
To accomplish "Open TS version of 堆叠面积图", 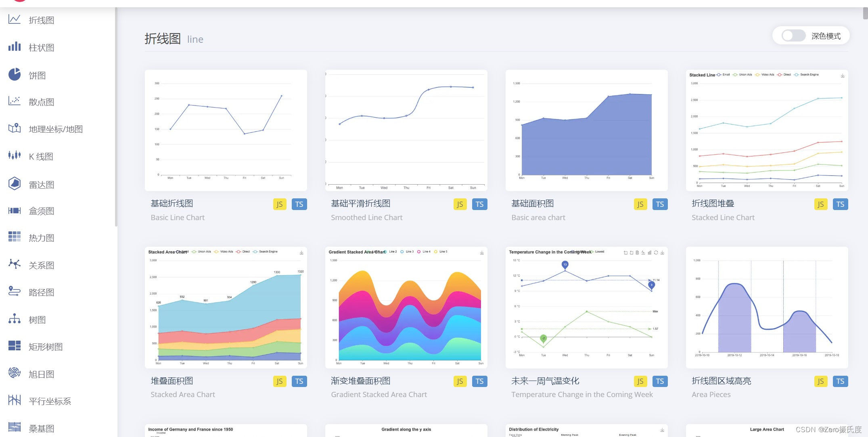I will (x=299, y=381).
